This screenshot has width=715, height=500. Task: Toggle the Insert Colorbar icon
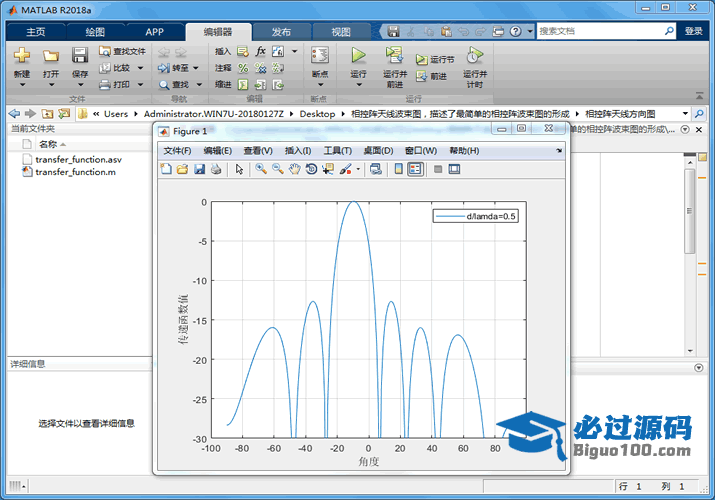[399, 169]
